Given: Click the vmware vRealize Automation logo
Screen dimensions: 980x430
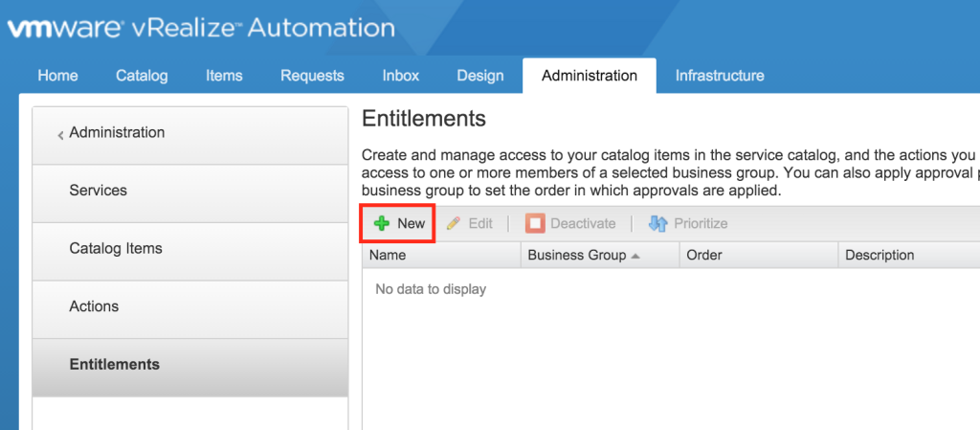Looking at the screenshot, I should click(x=201, y=28).
